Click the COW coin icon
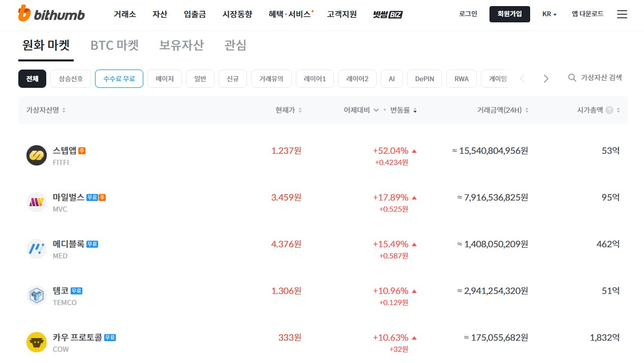This screenshot has height=363, width=644. pyautogui.click(x=37, y=342)
